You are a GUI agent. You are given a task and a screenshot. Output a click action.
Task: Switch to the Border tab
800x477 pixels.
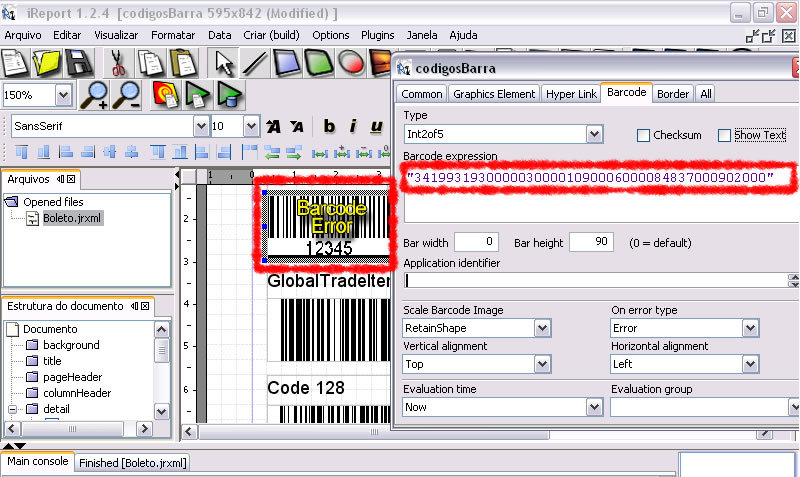coord(673,94)
